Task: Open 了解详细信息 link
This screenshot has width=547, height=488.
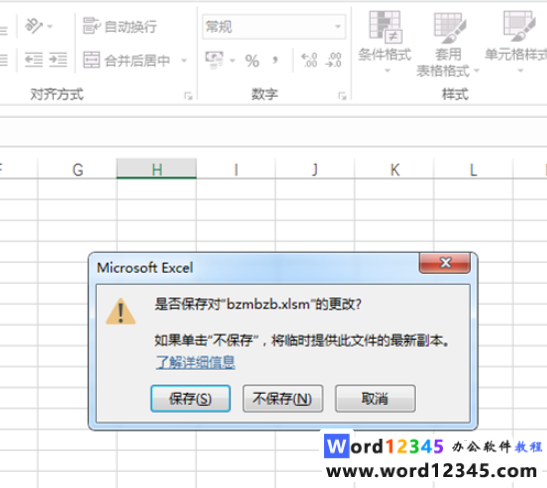Action: point(195,362)
